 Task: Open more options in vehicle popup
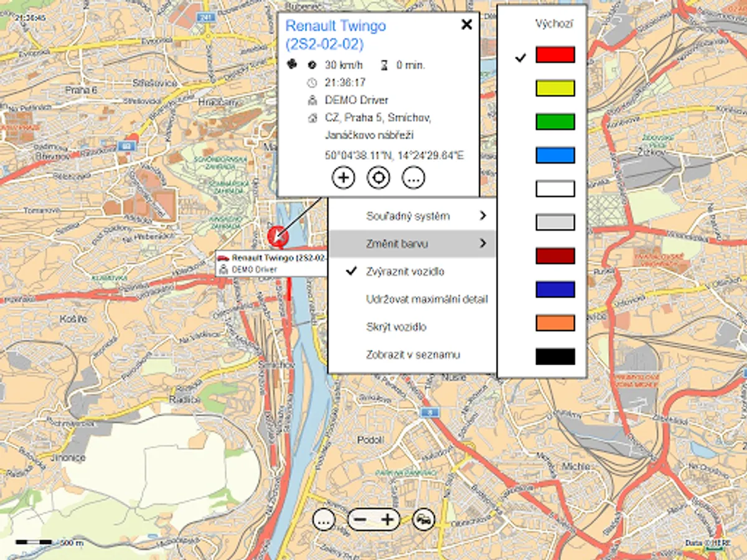[414, 178]
